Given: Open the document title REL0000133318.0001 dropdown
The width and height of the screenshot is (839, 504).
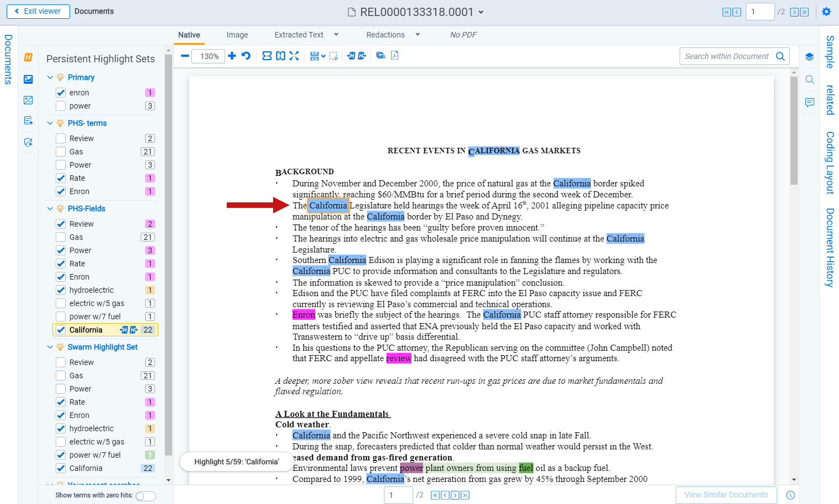Looking at the screenshot, I should pos(481,12).
